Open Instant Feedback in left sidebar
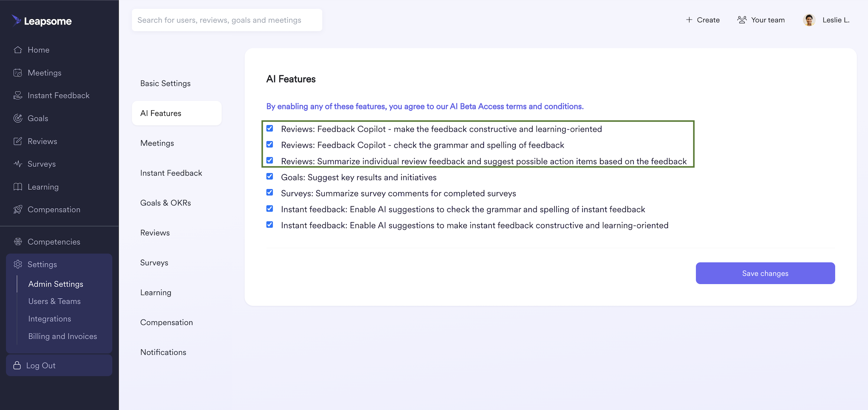Viewport: 868px width, 410px height. (x=59, y=95)
